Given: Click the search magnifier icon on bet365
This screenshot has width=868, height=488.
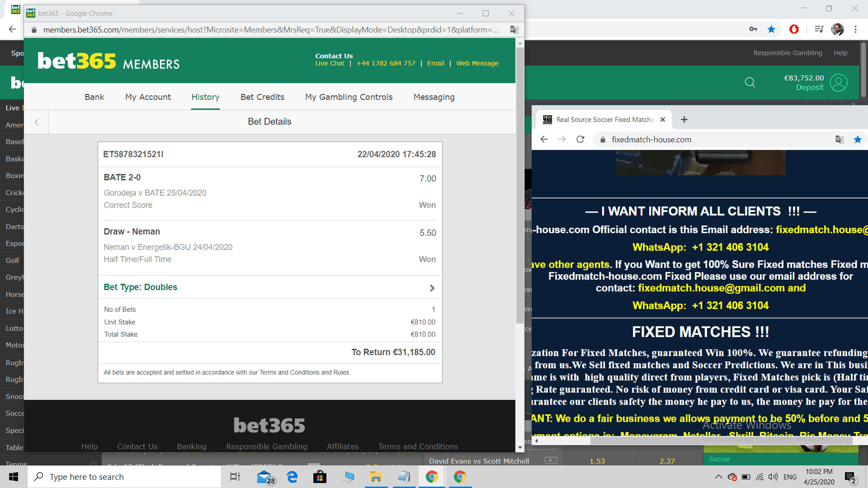Looking at the screenshot, I should coord(750,82).
